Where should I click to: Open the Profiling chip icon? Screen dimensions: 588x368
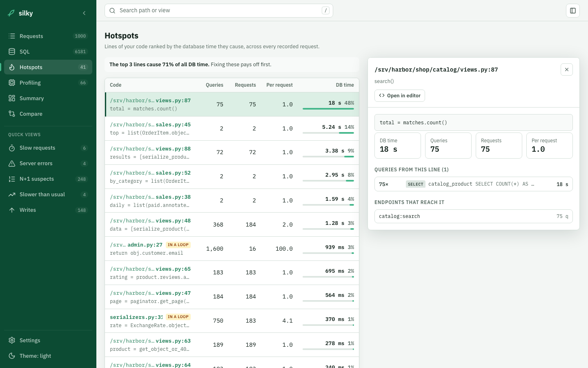(x=12, y=83)
